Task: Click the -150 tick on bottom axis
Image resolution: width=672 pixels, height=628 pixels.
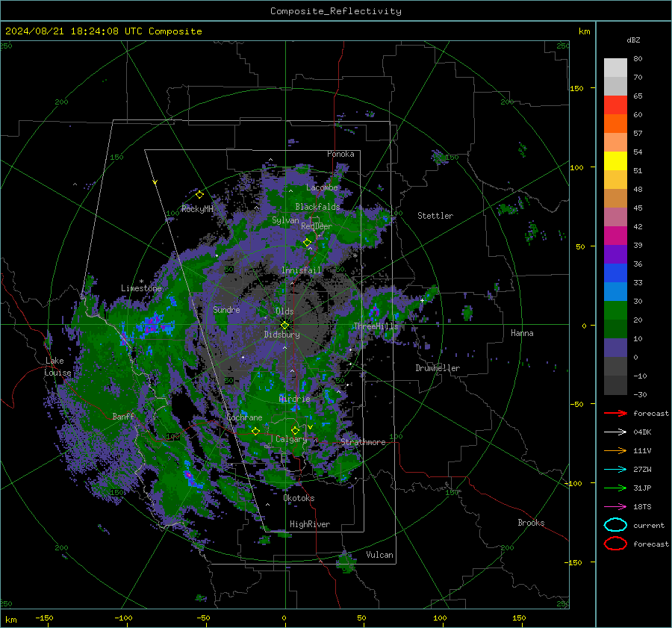Action: click(44, 618)
